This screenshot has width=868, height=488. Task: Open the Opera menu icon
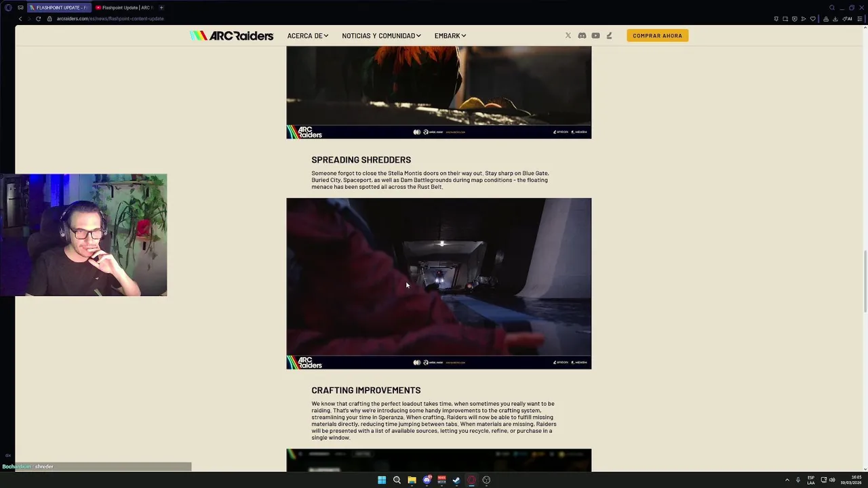pyautogui.click(x=8, y=7)
